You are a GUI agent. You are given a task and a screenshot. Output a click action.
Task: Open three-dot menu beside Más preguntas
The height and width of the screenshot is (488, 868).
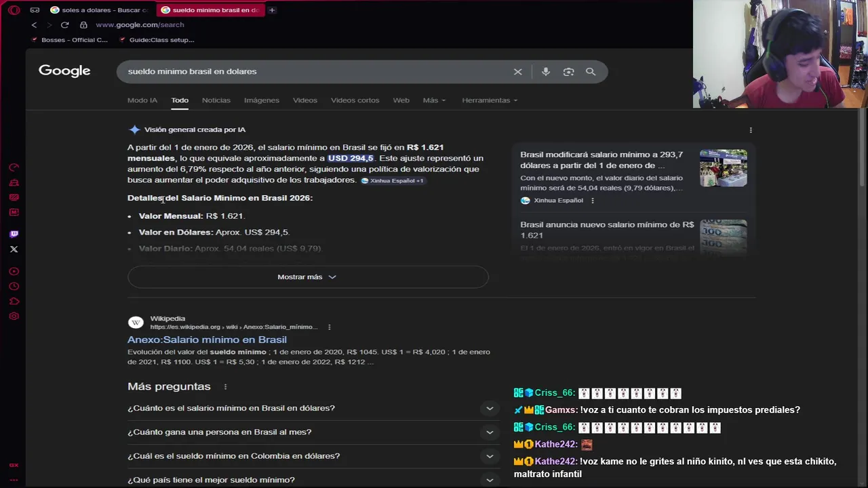(225, 386)
